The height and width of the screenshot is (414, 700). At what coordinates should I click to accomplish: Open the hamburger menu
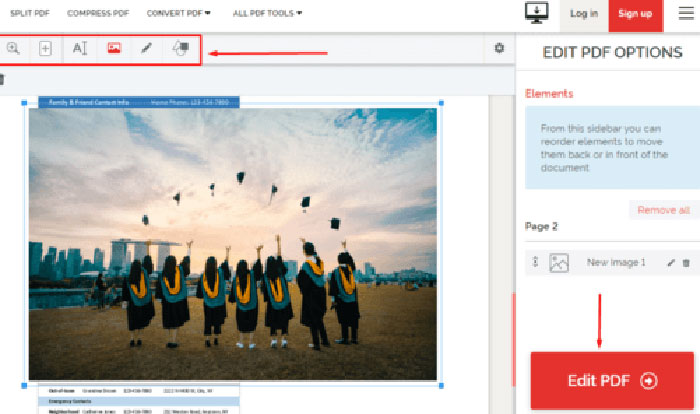(x=685, y=13)
